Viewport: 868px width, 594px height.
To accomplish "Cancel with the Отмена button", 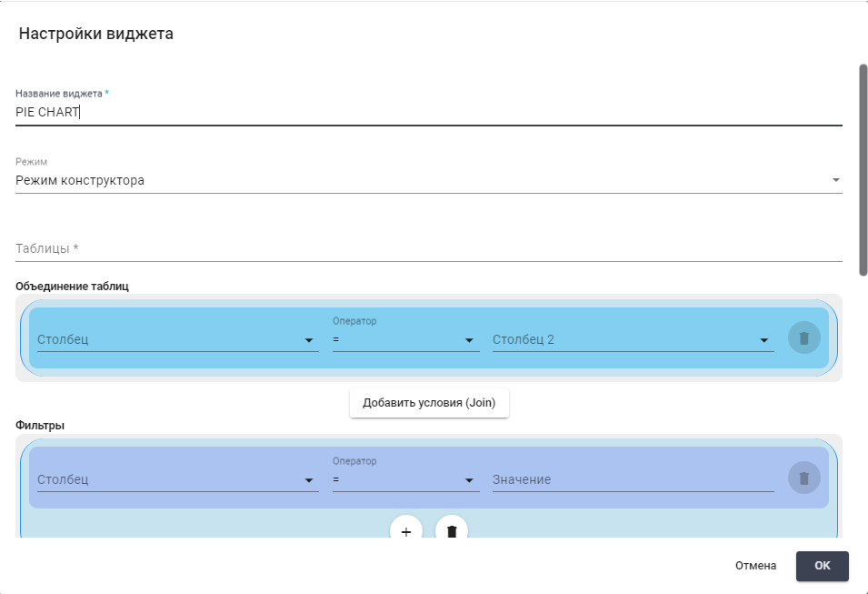I will click(755, 566).
